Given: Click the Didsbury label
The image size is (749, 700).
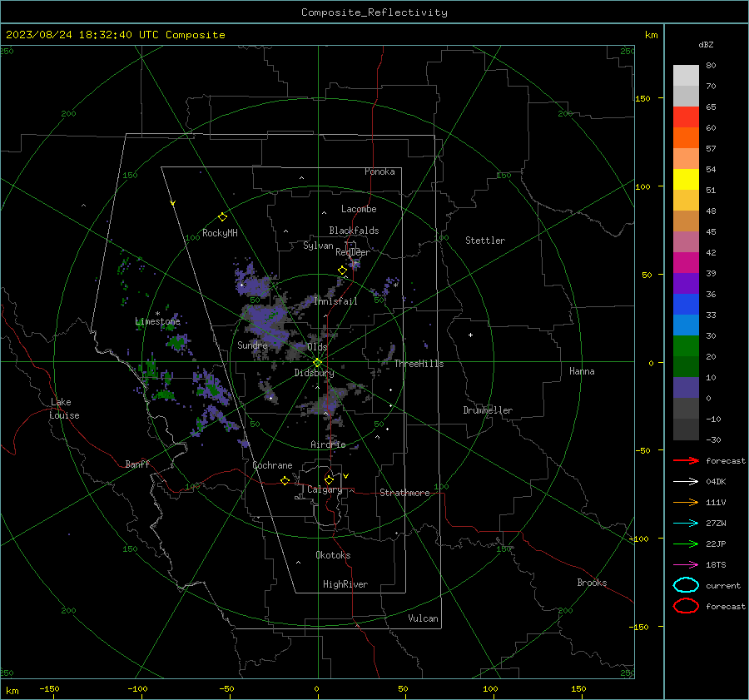Looking at the screenshot, I should [314, 373].
